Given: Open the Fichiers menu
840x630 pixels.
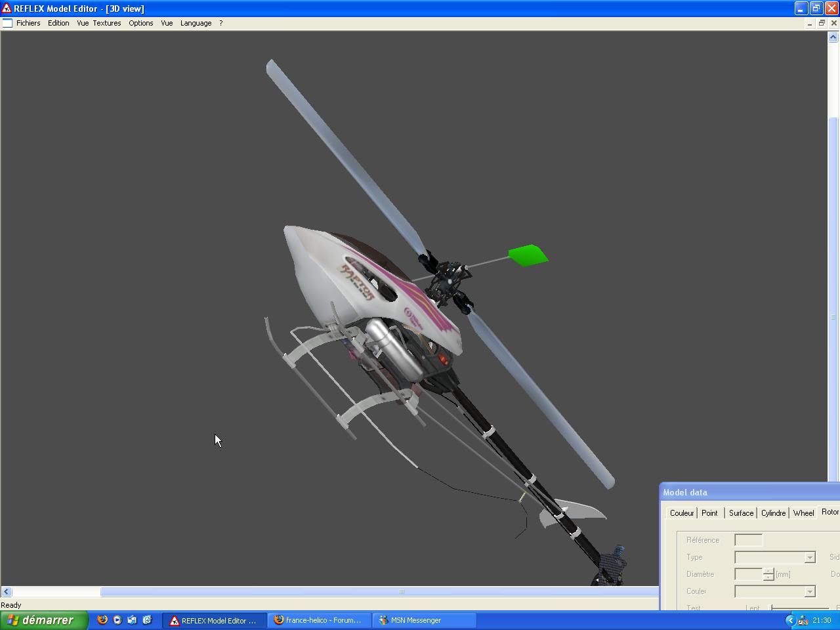Looking at the screenshot, I should 28,23.
